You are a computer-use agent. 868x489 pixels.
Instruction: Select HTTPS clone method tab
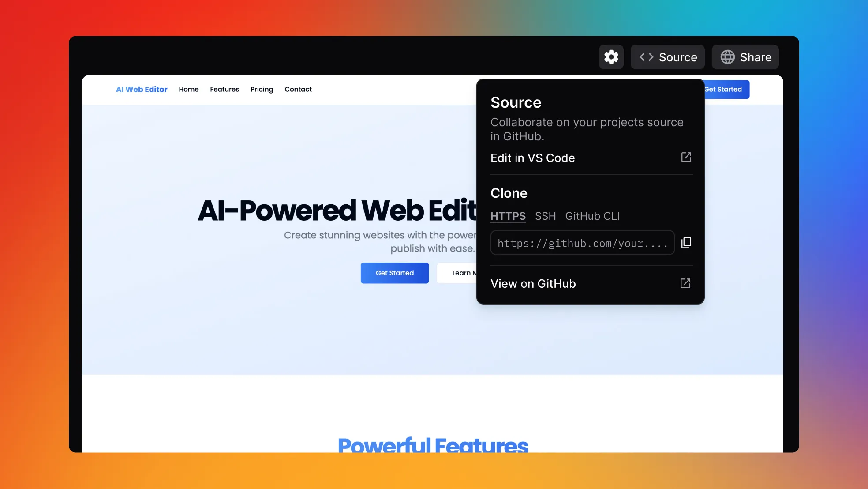507,215
